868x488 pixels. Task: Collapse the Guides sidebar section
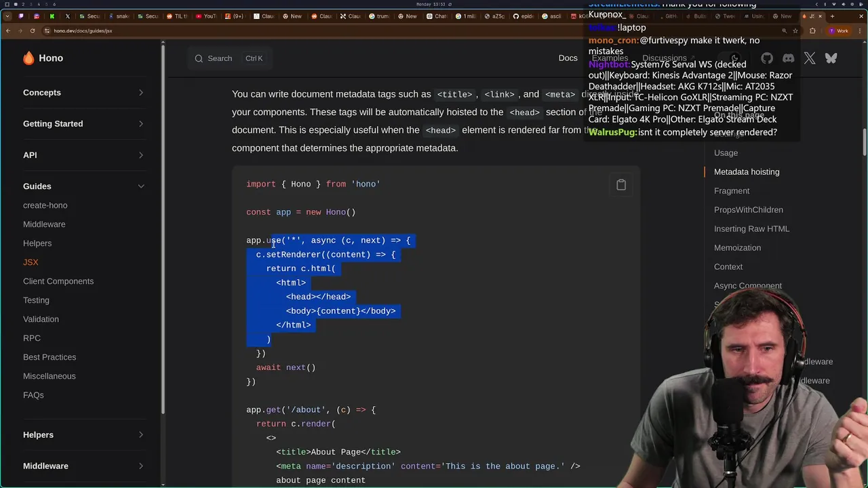[83, 186]
